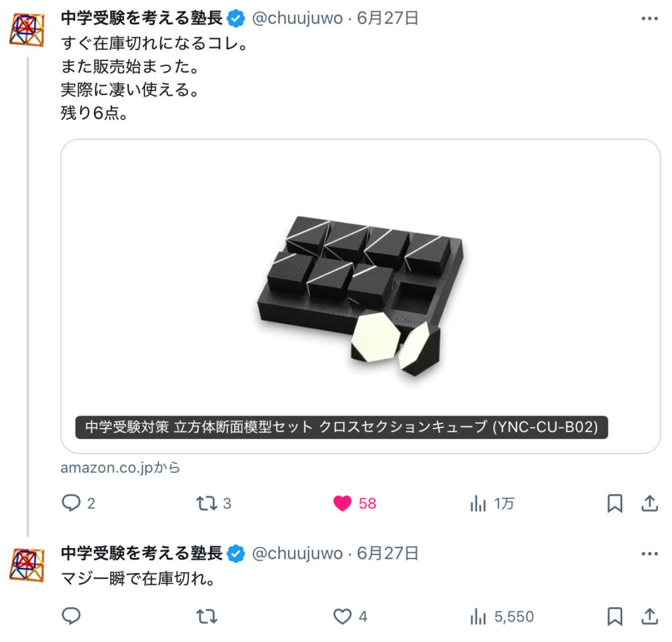Bookmark the first tweet

click(615, 503)
